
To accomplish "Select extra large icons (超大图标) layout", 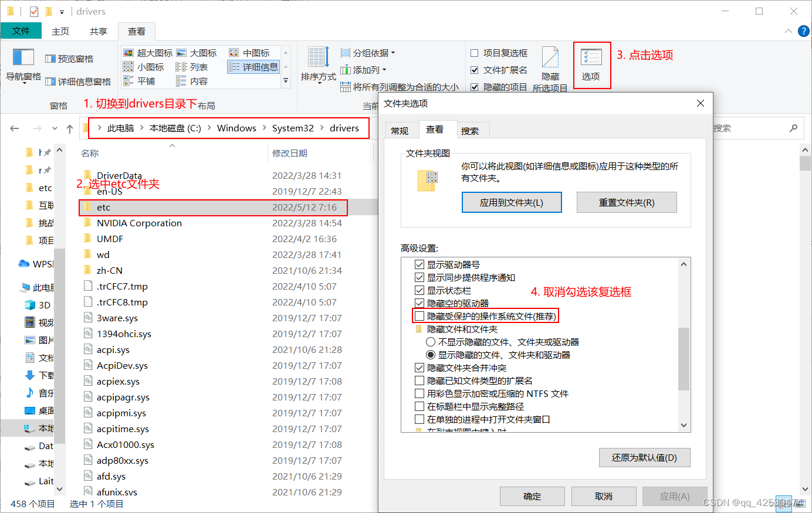I will 148,53.
